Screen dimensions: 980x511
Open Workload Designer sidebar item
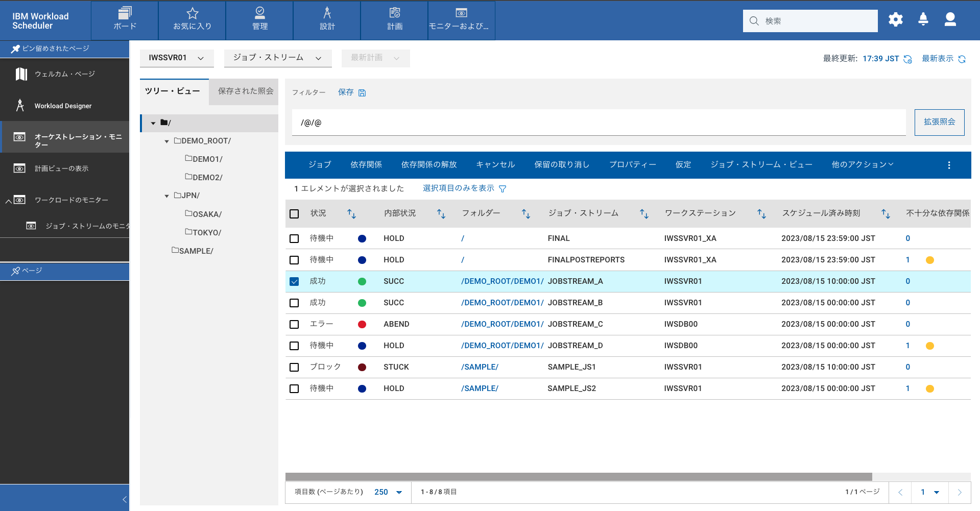(65, 106)
